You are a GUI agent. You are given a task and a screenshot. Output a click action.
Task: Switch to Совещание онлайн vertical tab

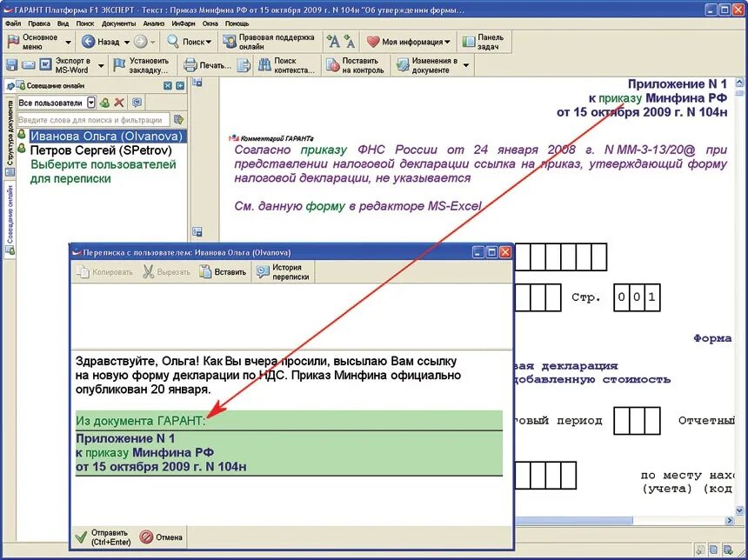point(10,219)
